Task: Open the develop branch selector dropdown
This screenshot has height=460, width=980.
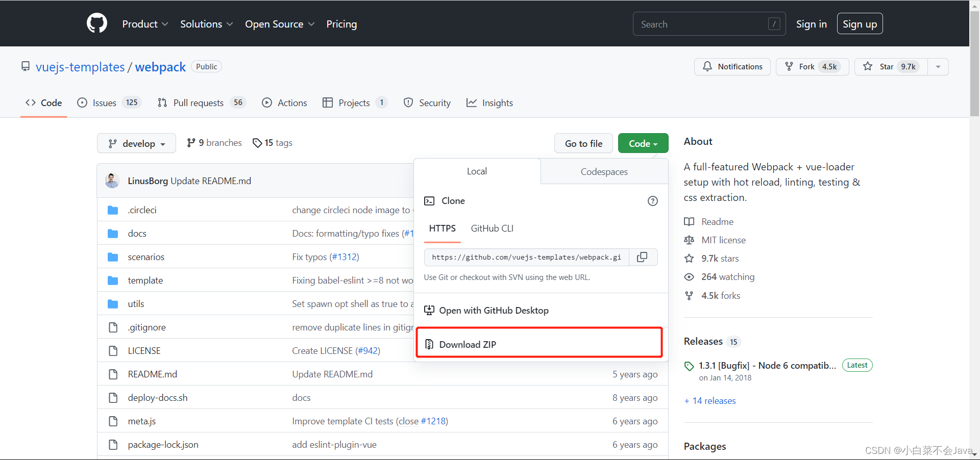Action: [136, 143]
